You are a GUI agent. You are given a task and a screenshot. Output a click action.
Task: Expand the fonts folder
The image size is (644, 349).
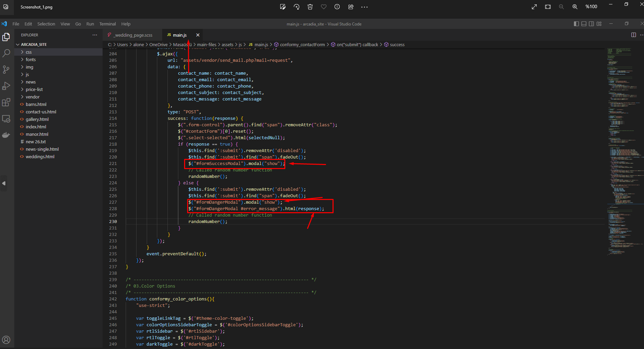pyautogui.click(x=58, y=59)
